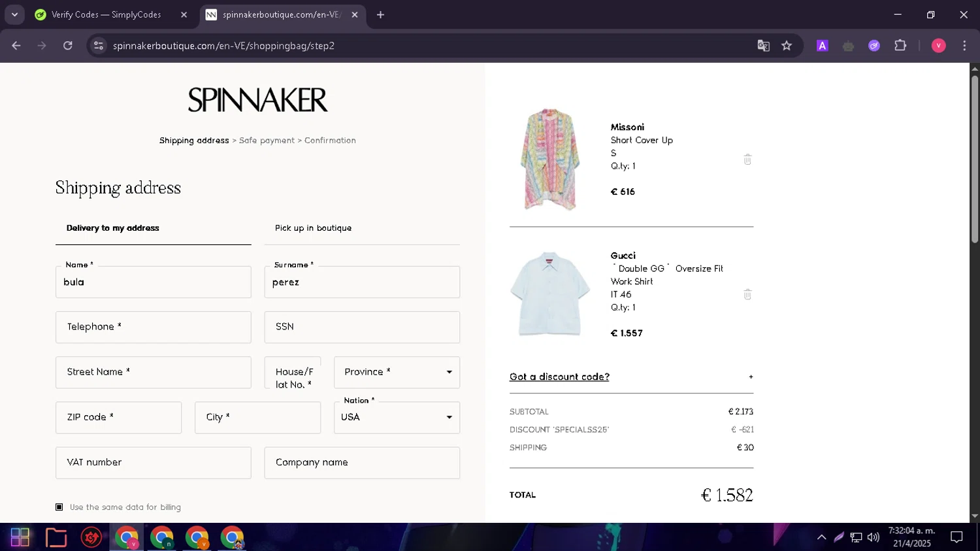
Task: Bookmark this page with the star icon
Action: (x=787, y=46)
